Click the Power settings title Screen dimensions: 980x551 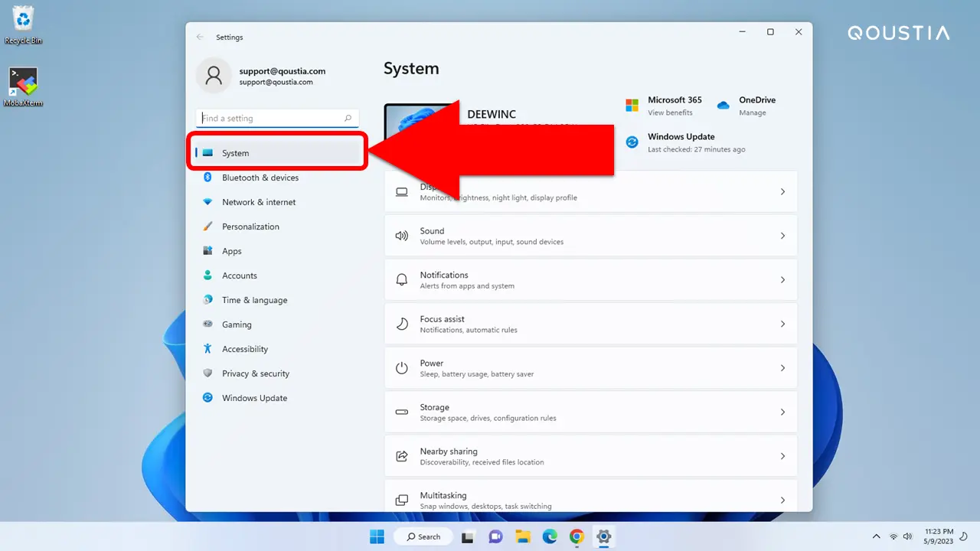432,364
